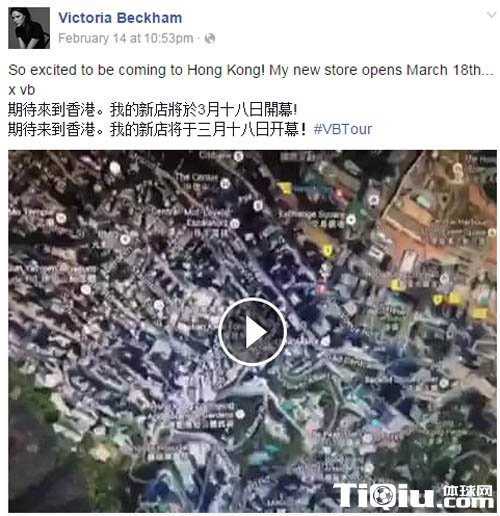This screenshot has width=500, height=516.
Task: Click the soccer ball in the Tiqiu logo
Action: [382, 496]
